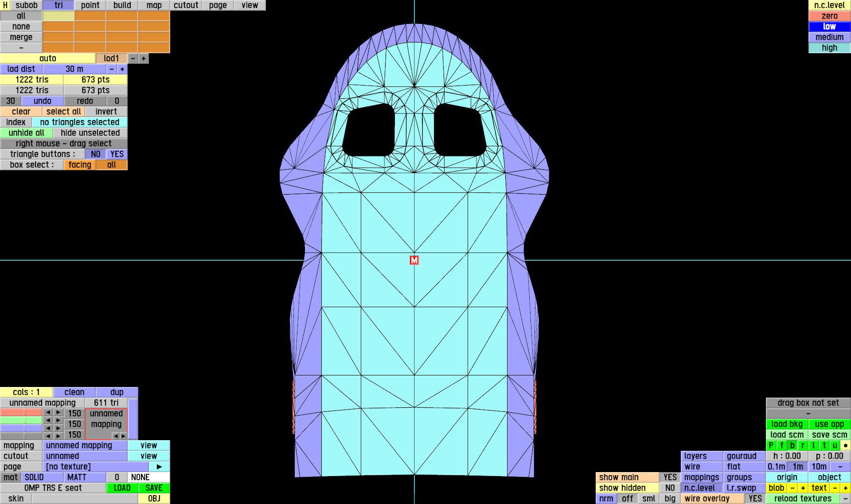851x504 pixels.
Task: Toggle show main YES button
Action: 670,477
